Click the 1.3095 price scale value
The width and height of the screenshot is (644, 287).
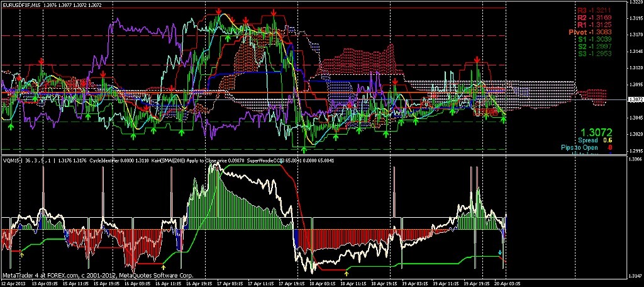tap(635, 85)
